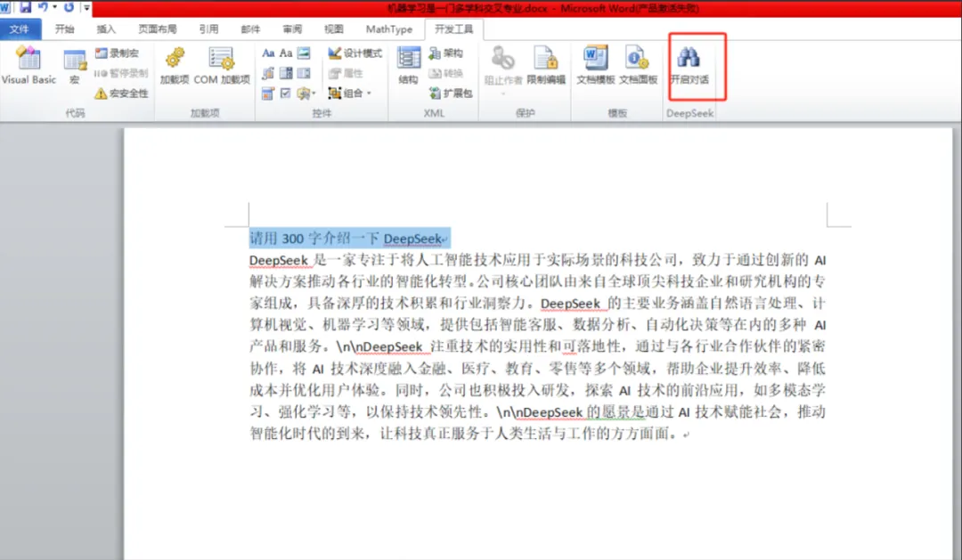Viewport: 962px width, 560px height.
Task: Click the 暂停录制 pause recording button
Action: click(121, 74)
